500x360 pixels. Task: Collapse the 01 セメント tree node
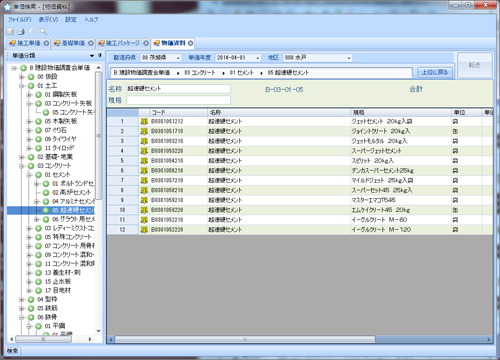[x=29, y=175]
